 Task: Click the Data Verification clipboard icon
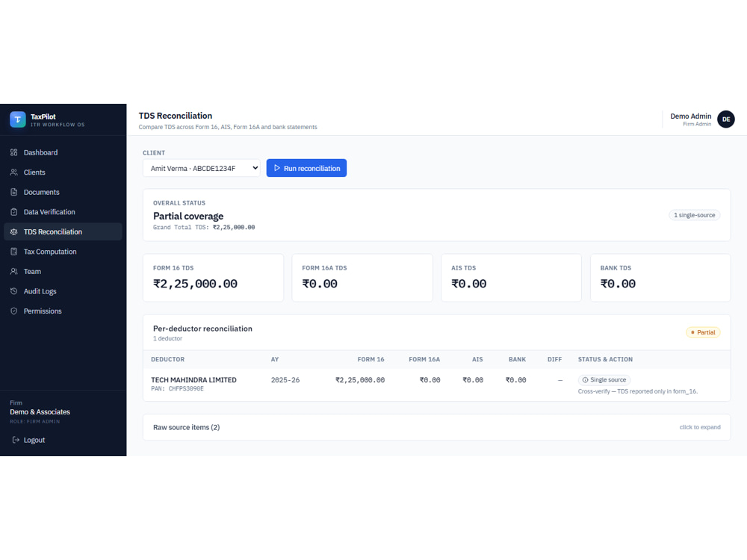coord(13,212)
